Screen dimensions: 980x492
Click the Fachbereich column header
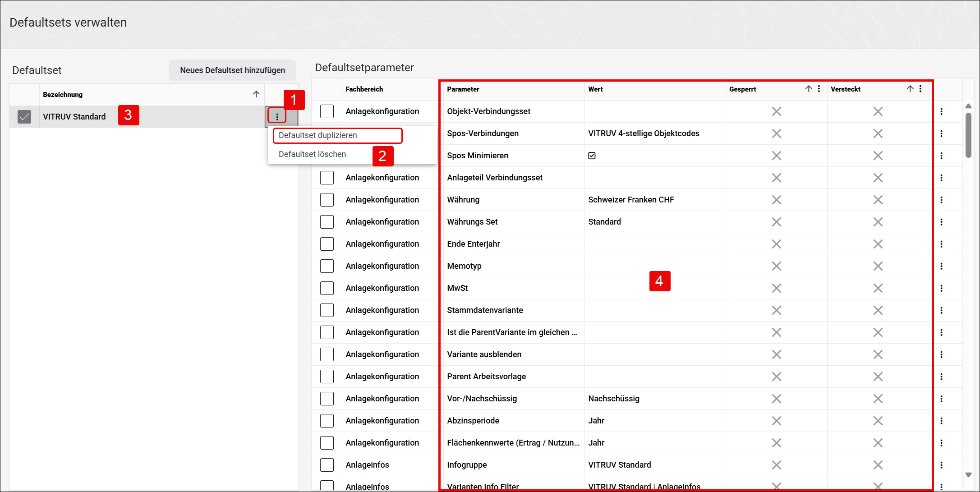pos(364,89)
